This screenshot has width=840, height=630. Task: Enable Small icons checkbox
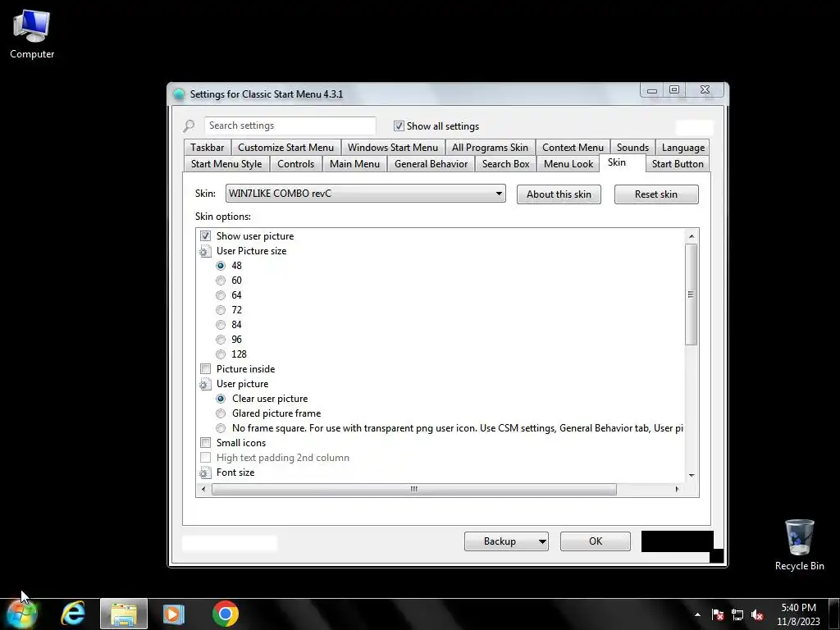pos(205,443)
